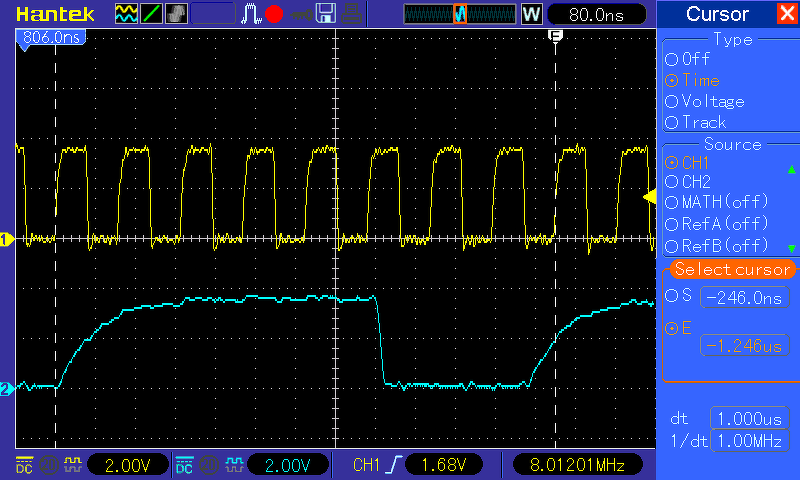
Task: Click the 1.68V trigger level readout
Action: (x=444, y=465)
